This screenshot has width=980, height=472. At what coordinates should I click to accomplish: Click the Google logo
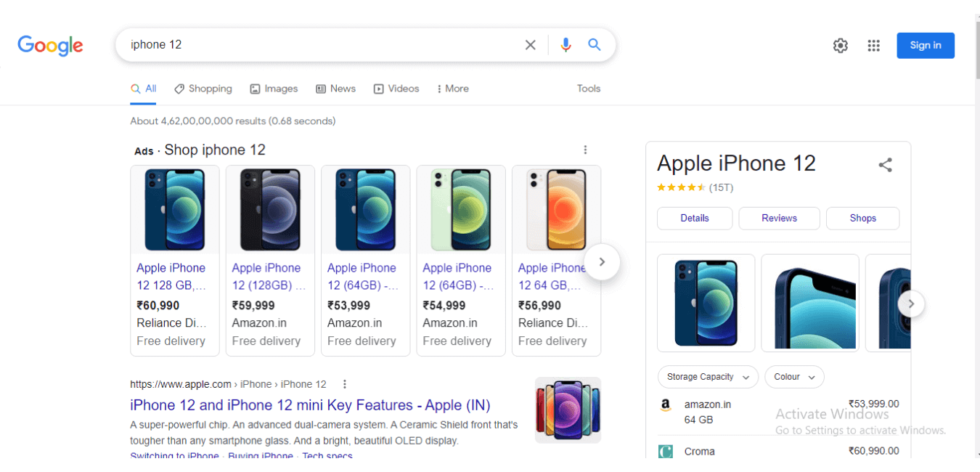point(49,45)
